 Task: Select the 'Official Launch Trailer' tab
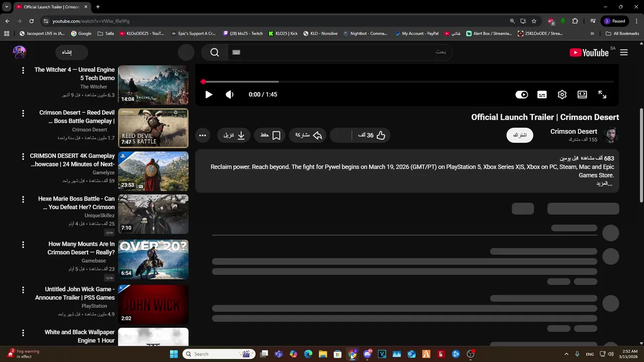[x=51, y=7]
